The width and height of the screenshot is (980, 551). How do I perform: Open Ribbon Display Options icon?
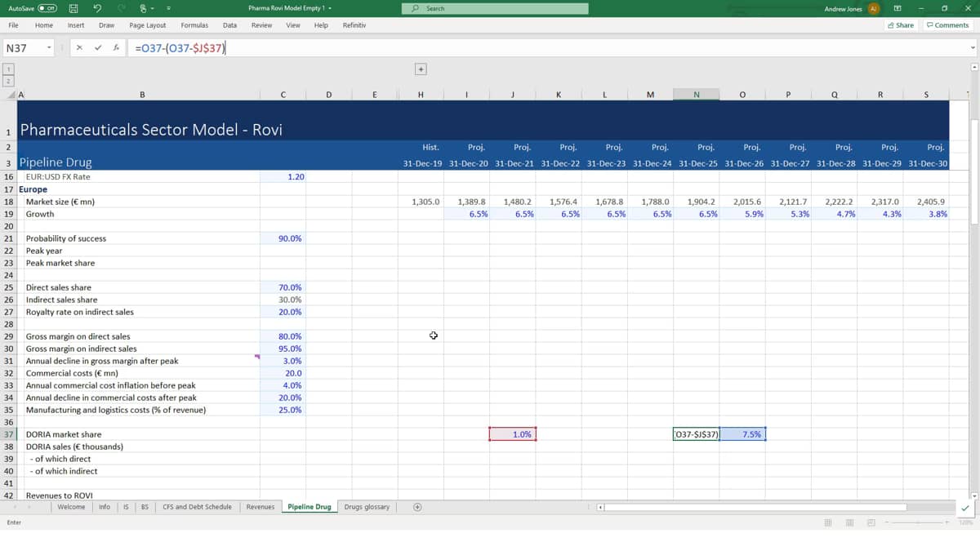pos(898,9)
